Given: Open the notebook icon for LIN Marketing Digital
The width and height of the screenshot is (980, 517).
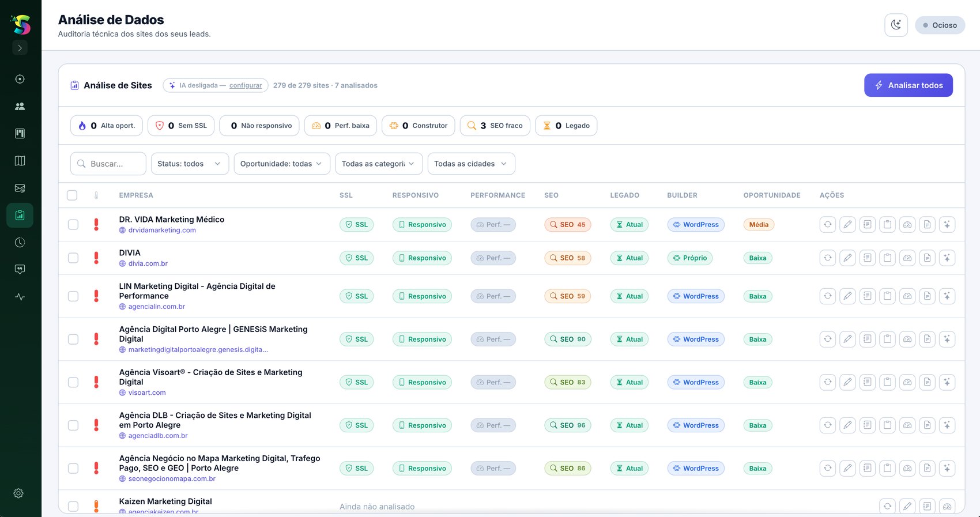Looking at the screenshot, I should [868, 296].
